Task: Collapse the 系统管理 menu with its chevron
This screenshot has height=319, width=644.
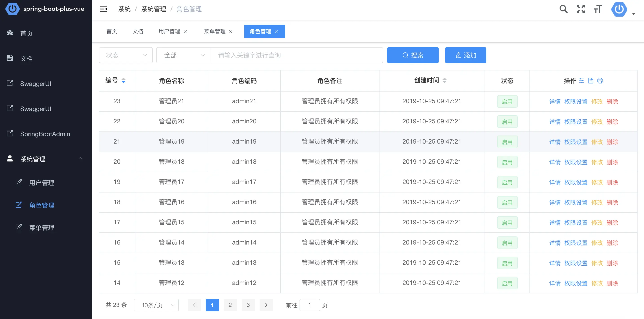Action: point(80,159)
